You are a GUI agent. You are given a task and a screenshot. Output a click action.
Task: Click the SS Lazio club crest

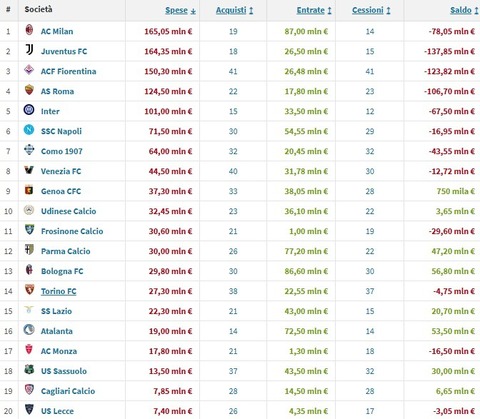point(29,310)
